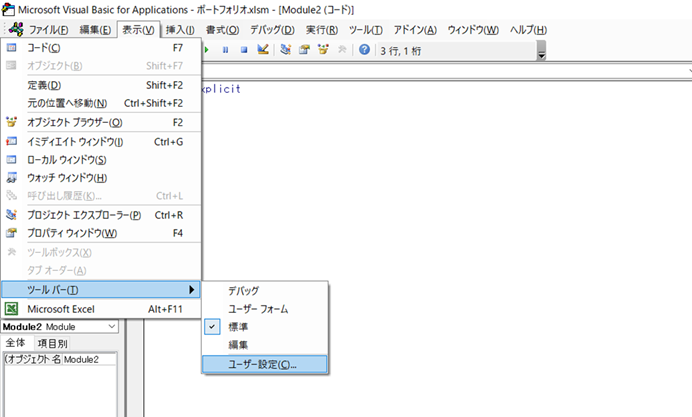Click the disabled タブ オーダー(A) entry
This screenshot has height=417, width=692.
point(101,270)
